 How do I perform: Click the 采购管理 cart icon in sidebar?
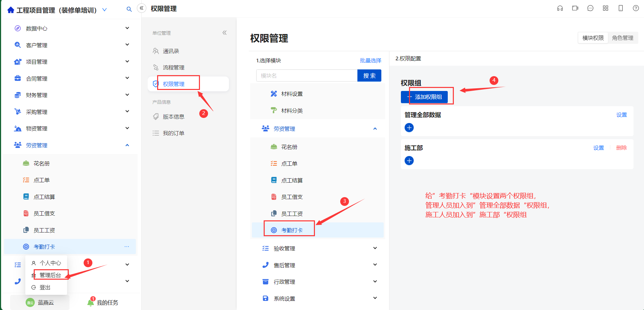point(18,112)
